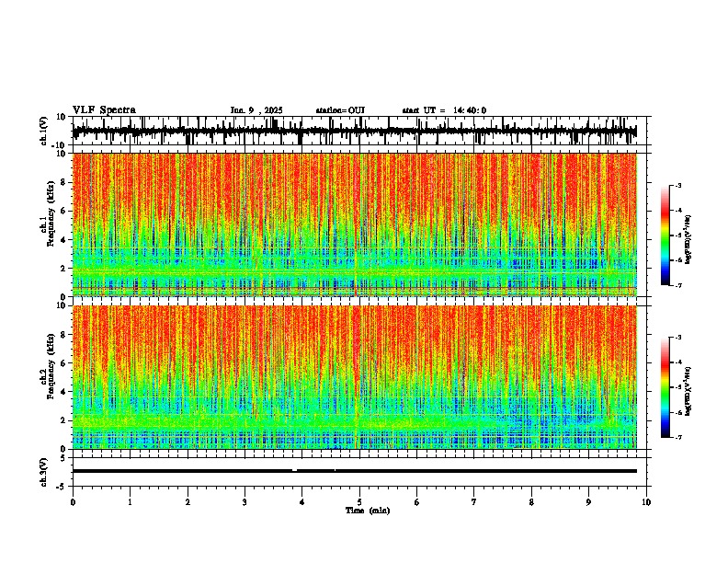The height and width of the screenshot is (563, 728).
Task: Click the log(PSD) label beside ch.2 colorbar
Action: (688, 391)
